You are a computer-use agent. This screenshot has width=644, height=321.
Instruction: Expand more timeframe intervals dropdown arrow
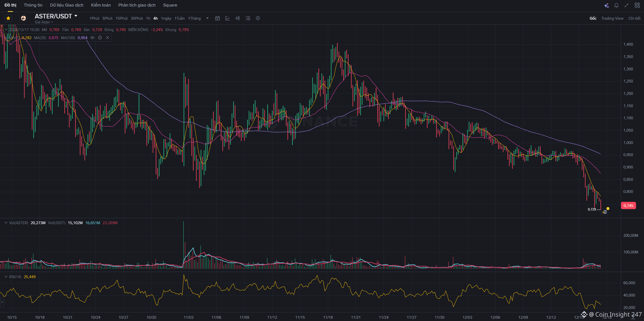point(207,18)
